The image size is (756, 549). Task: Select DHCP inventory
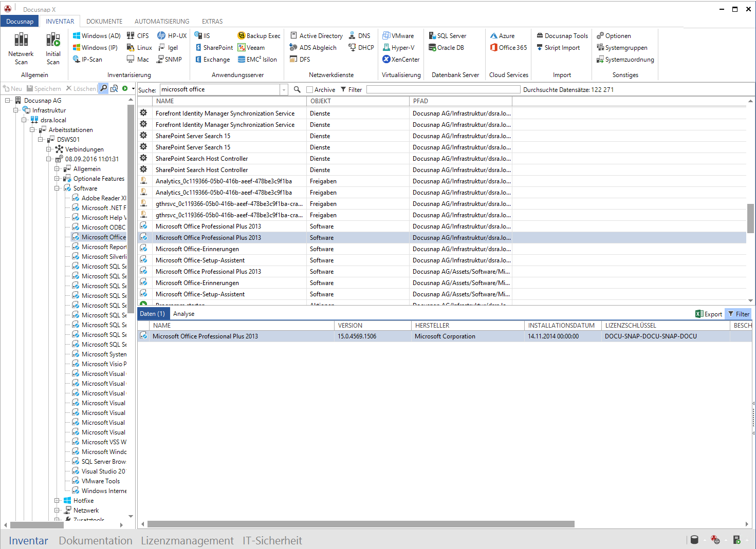coord(361,47)
